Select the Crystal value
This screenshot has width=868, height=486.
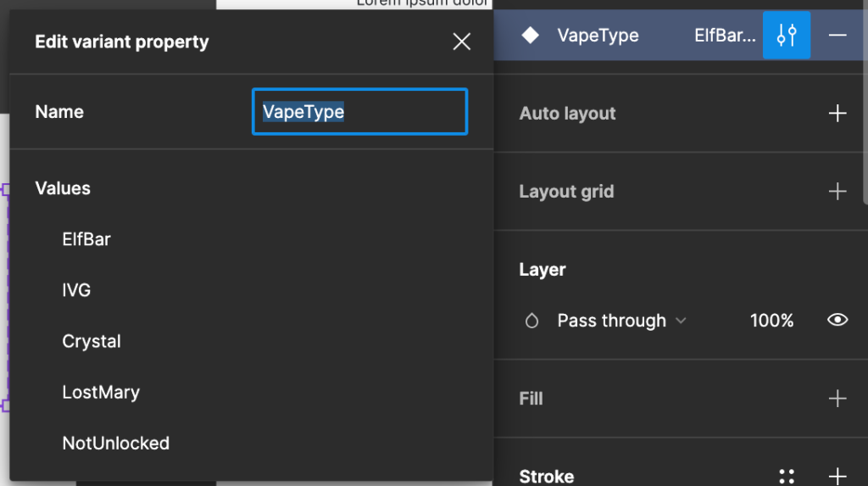coord(92,341)
